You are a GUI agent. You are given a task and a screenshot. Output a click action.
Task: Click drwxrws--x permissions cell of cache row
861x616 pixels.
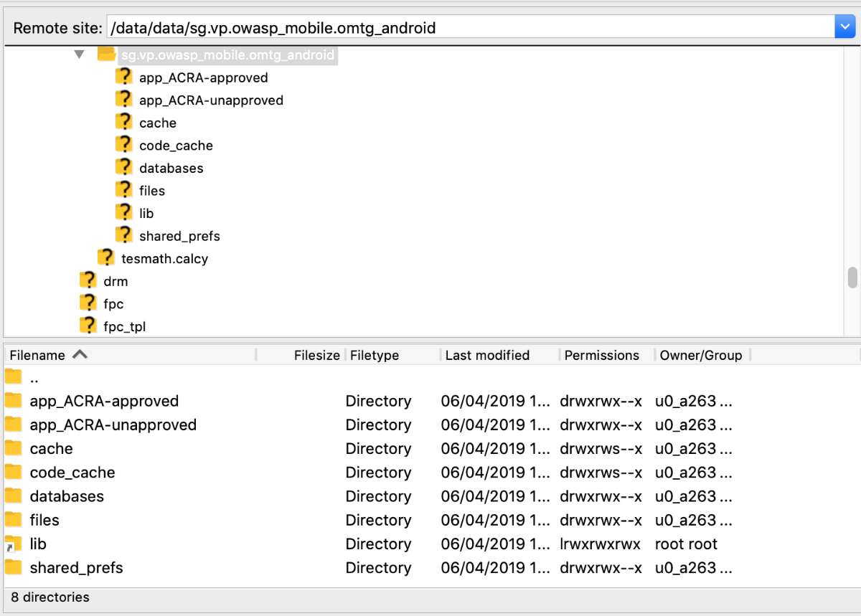click(601, 449)
